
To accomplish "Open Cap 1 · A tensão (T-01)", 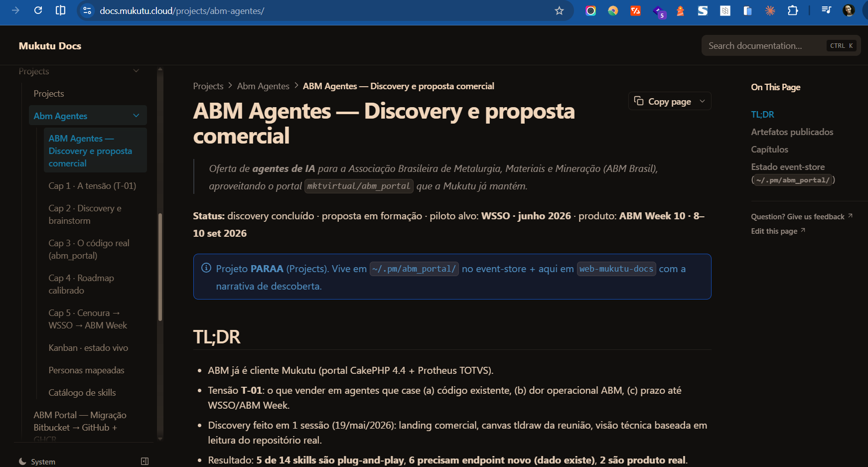I will (92, 186).
